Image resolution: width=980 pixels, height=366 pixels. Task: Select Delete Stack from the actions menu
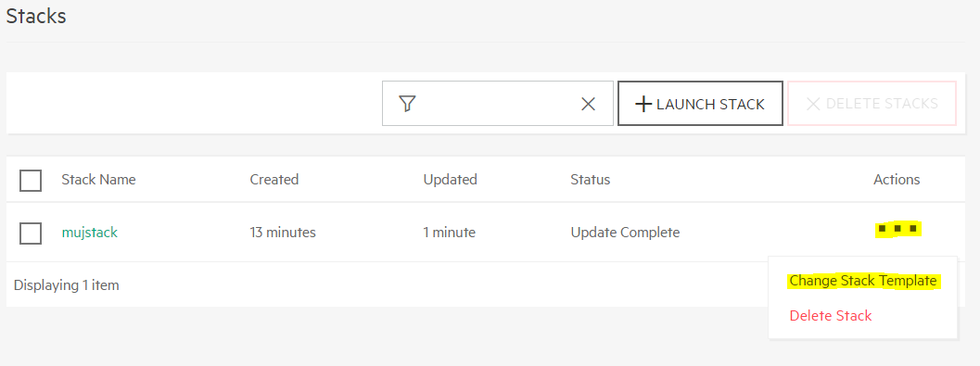(831, 316)
